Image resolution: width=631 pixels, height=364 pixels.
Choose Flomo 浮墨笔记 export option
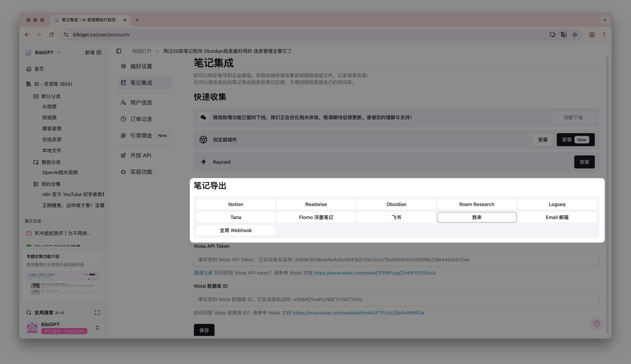click(316, 217)
